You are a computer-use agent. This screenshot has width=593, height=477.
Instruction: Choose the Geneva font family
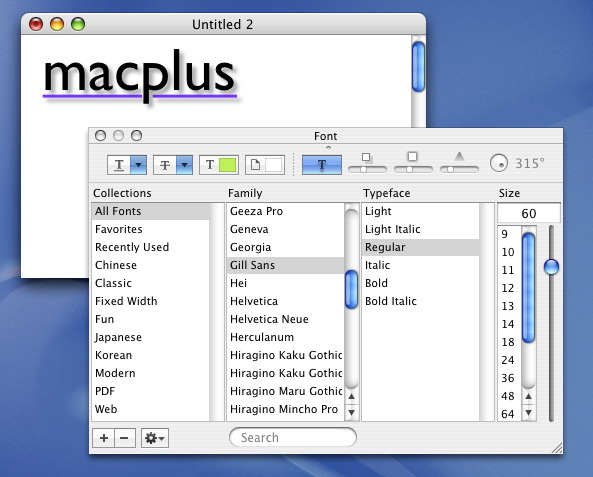[286, 229]
